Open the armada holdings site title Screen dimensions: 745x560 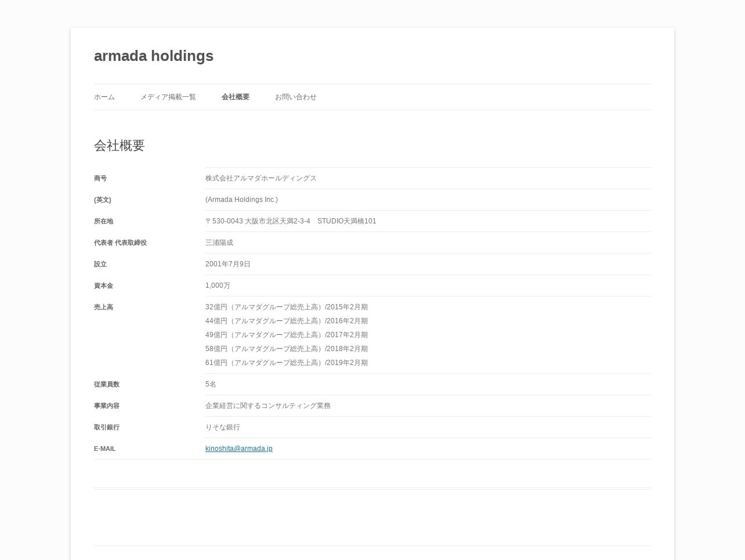[x=154, y=56]
